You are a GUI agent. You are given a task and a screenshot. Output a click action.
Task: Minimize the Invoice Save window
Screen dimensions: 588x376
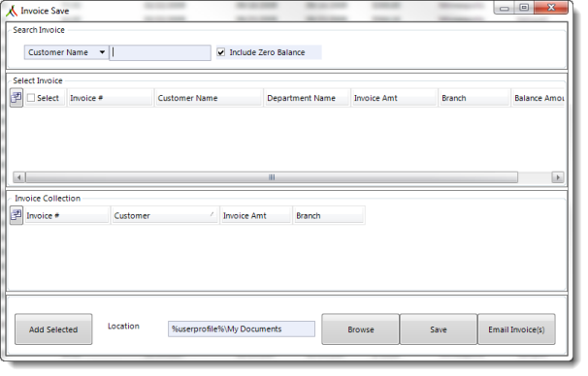(505, 8)
